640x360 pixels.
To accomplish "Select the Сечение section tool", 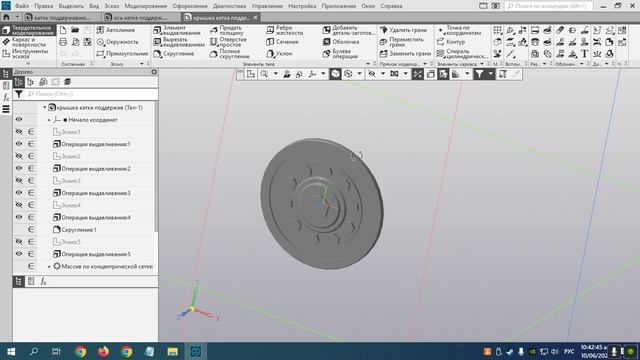I will point(282,42).
